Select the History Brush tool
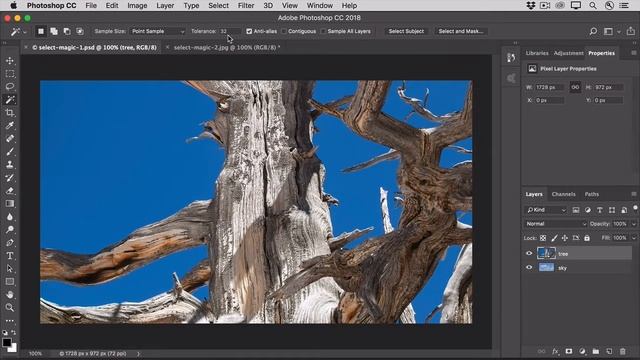Viewport: 640px width, 360px height. (x=10, y=178)
